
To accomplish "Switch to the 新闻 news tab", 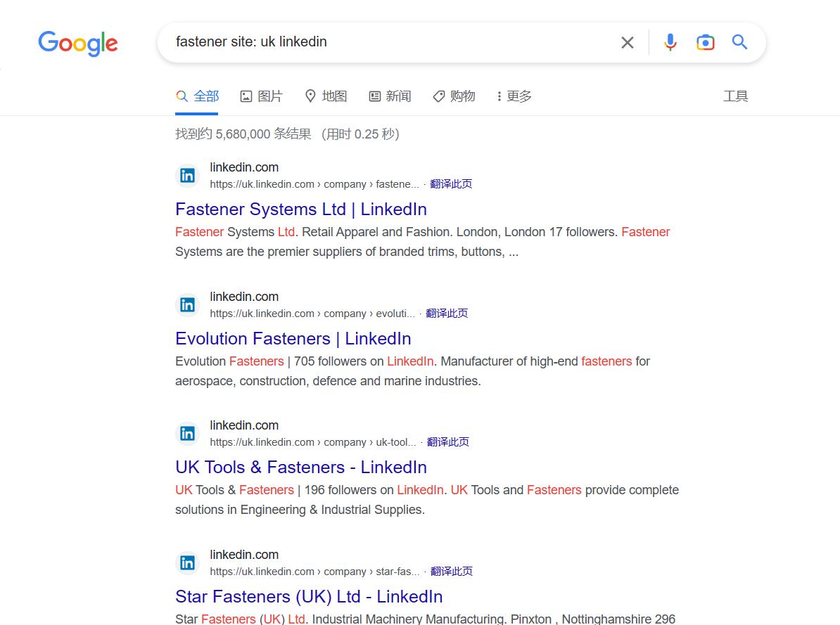I will [390, 96].
